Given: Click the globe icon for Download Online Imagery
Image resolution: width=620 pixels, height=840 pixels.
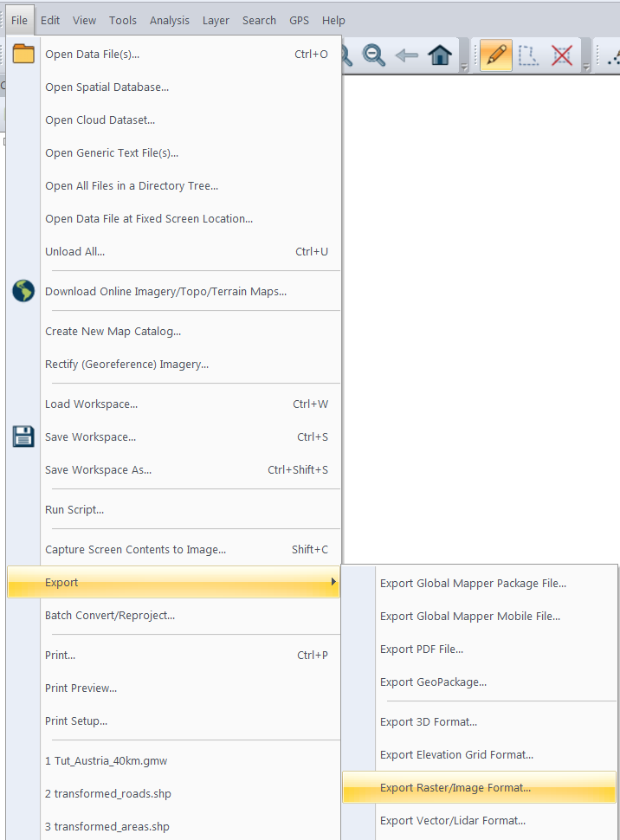Looking at the screenshot, I should pyautogui.click(x=23, y=291).
